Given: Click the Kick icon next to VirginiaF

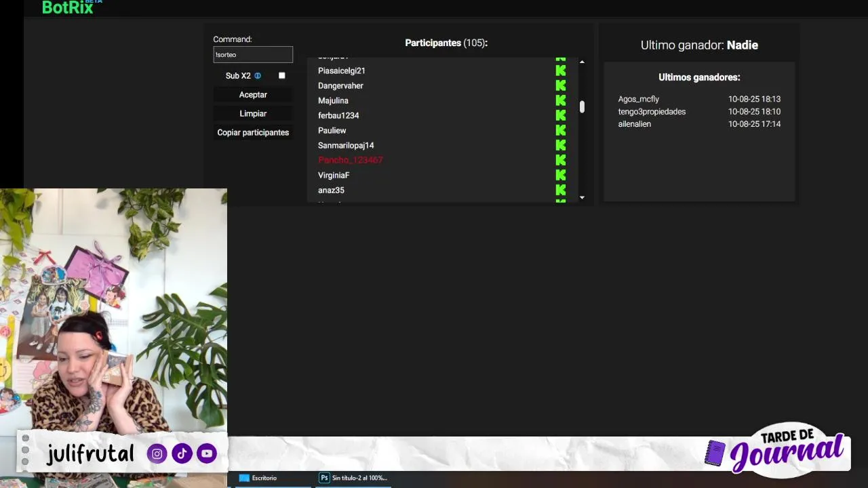Looking at the screenshot, I should [x=561, y=175].
